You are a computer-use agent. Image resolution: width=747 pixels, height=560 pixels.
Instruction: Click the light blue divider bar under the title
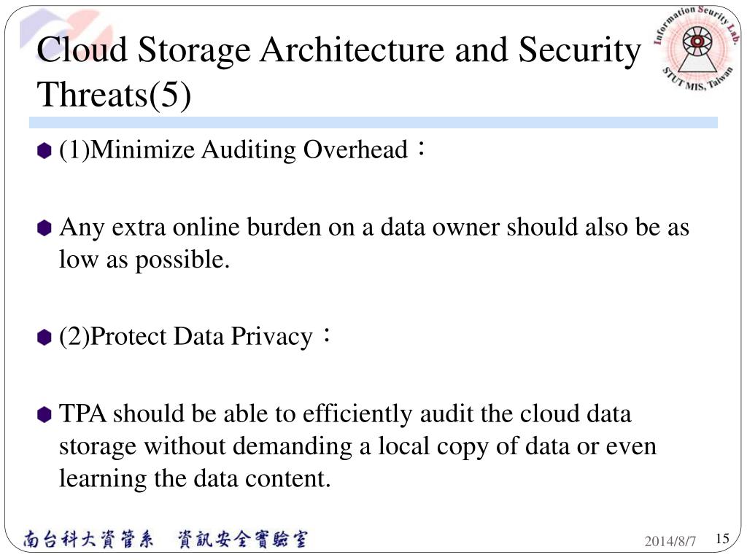point(373,122)
